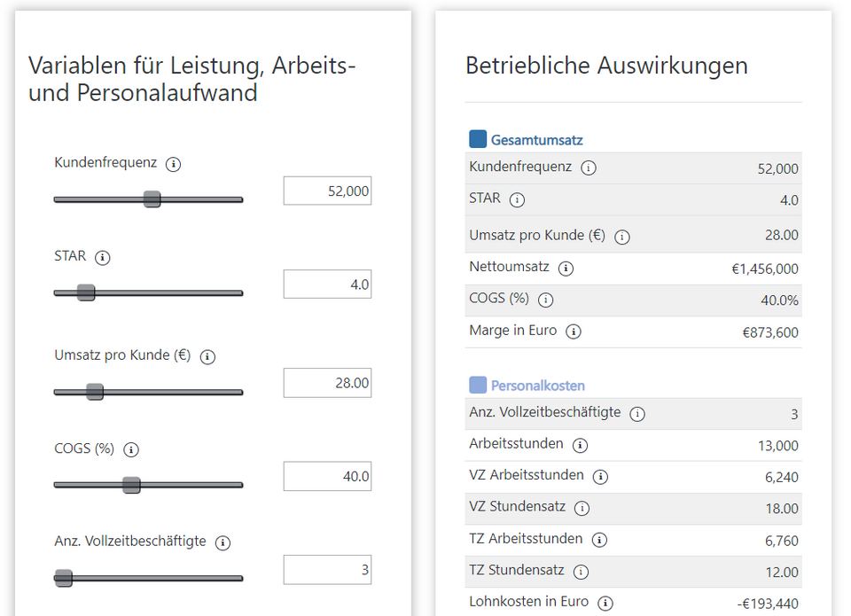
Task: Click info icon next to Kundenfrequenz slider label
Action: (174, 164)
